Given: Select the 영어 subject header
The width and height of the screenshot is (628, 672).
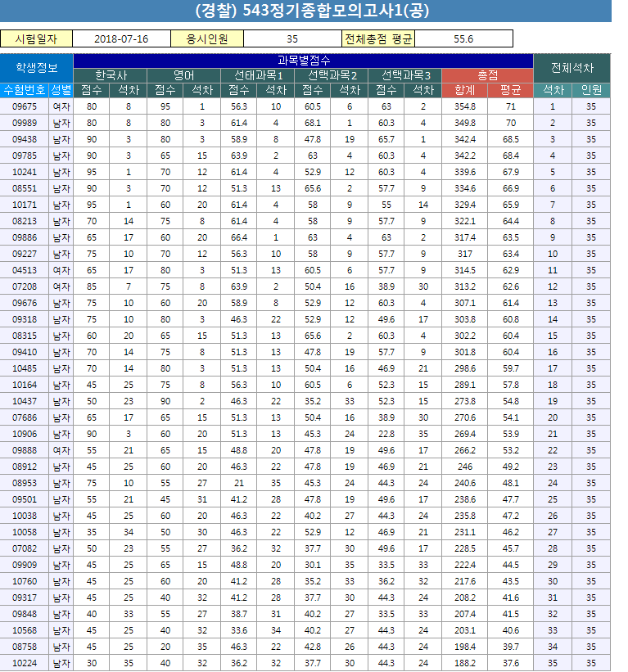Looking at the screenshot, I should tap(184, 75).
